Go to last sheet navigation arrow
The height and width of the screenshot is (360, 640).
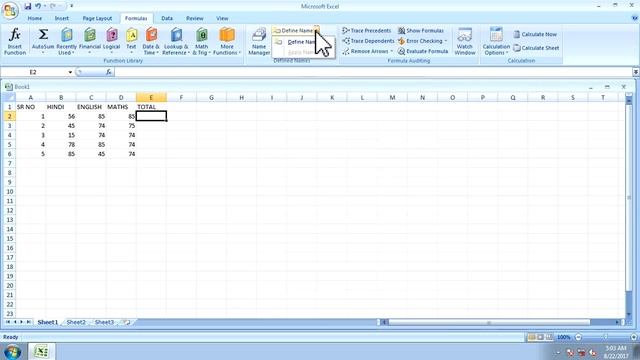29,322
